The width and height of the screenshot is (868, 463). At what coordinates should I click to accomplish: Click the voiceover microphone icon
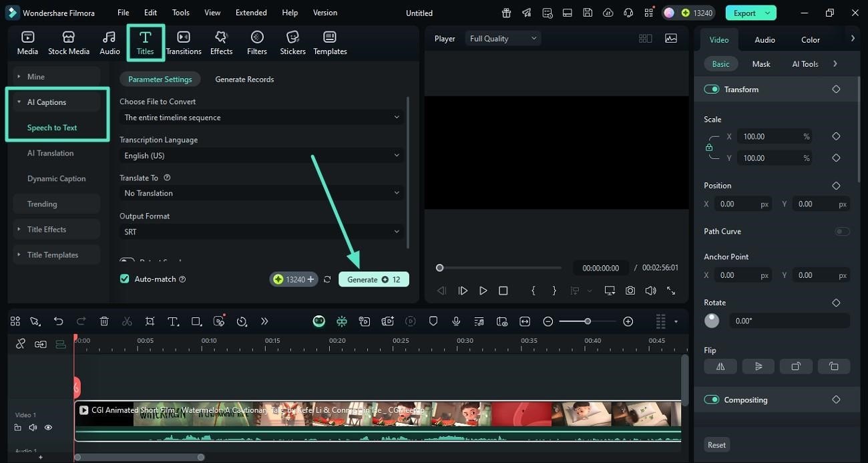(x=456, y=321)
